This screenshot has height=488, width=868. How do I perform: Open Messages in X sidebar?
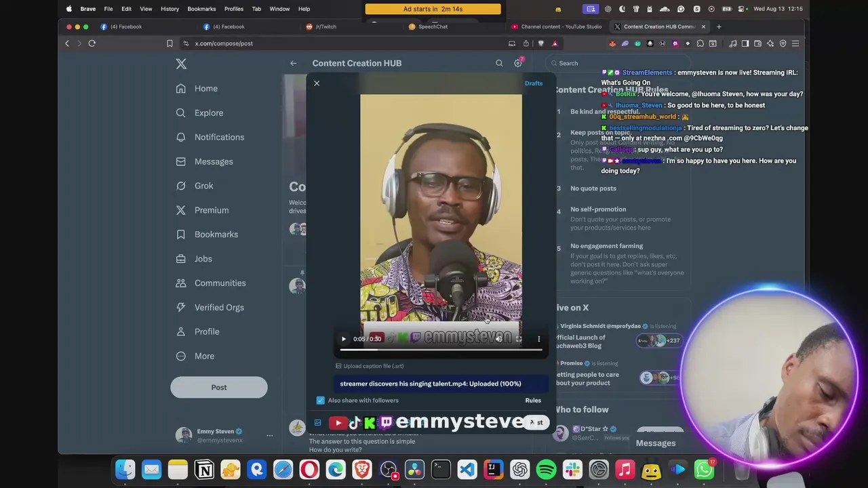[204, 161]
